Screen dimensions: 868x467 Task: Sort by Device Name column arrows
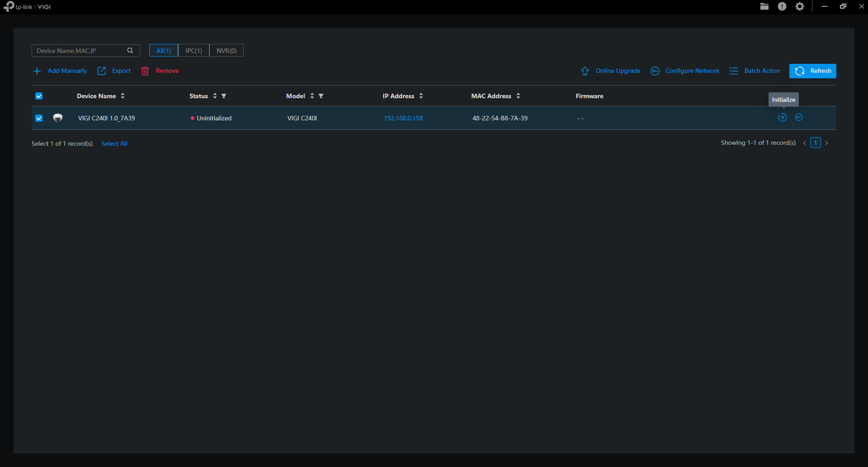point(123,96)
